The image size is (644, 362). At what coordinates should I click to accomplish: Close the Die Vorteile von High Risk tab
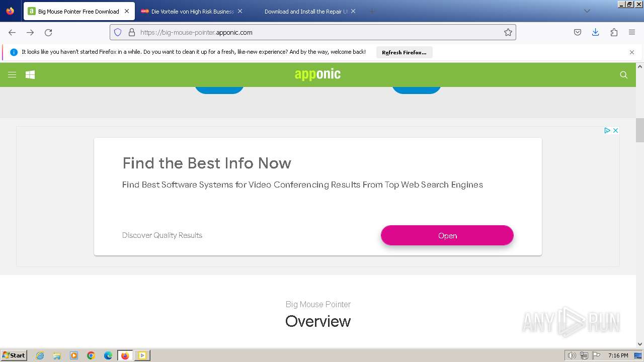tap(240, 11)
